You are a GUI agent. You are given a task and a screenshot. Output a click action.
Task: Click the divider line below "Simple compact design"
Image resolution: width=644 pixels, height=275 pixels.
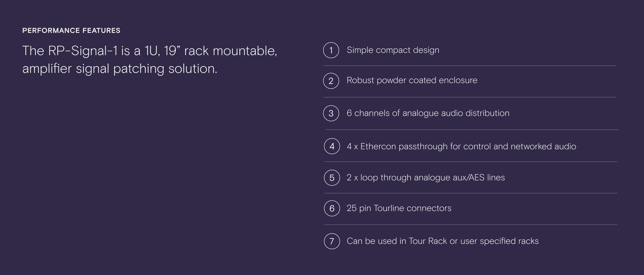pos(470,66)
